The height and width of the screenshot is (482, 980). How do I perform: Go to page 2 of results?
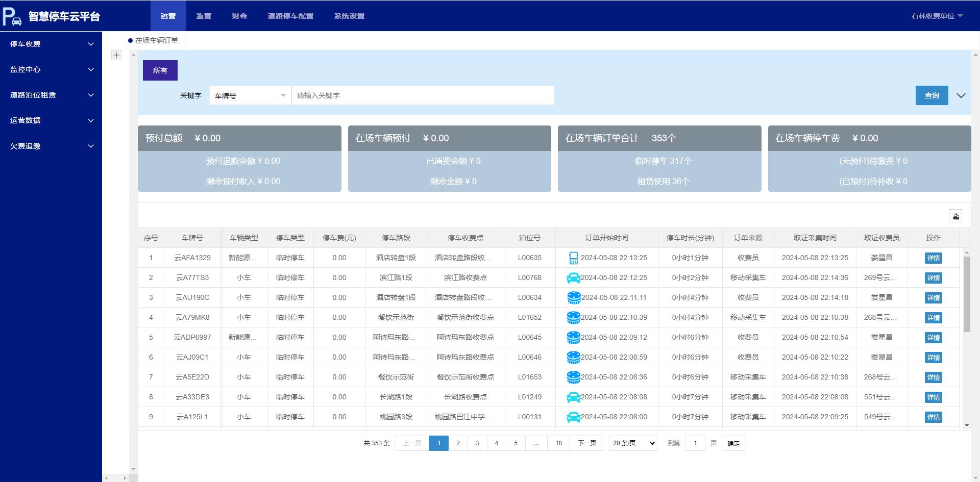point(458,443)
